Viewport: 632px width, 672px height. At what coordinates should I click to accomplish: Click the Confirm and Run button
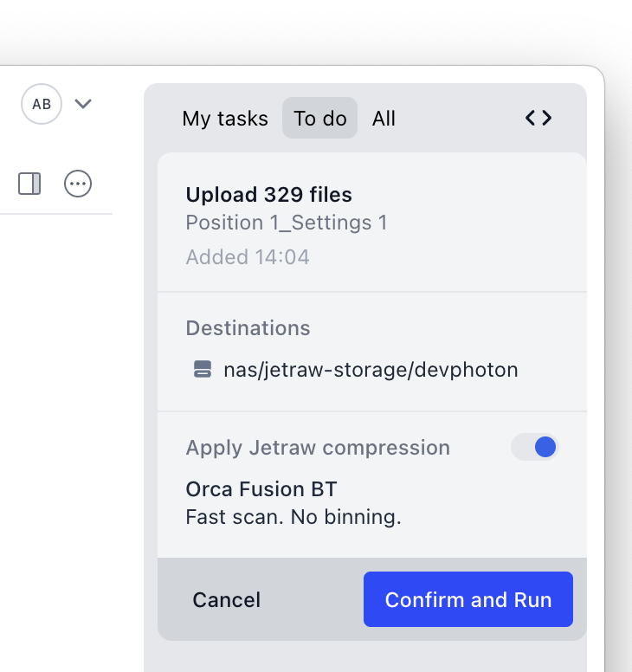click(x=468, y=599)
